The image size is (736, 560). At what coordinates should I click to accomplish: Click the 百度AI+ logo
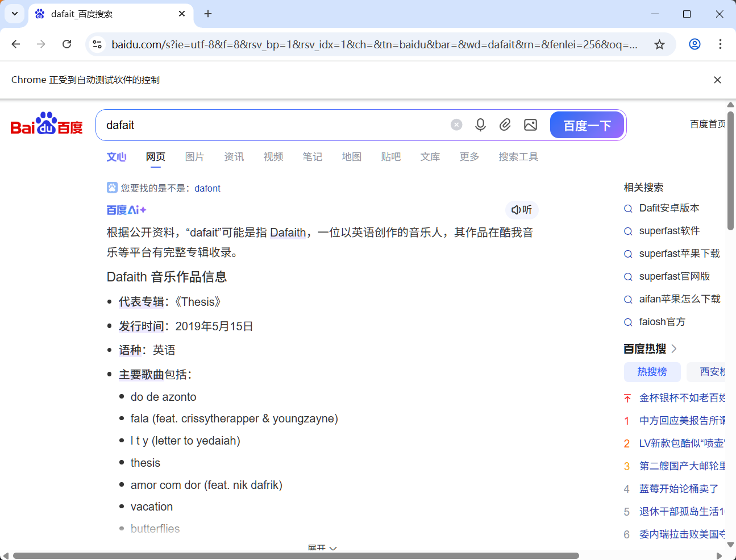127,210
